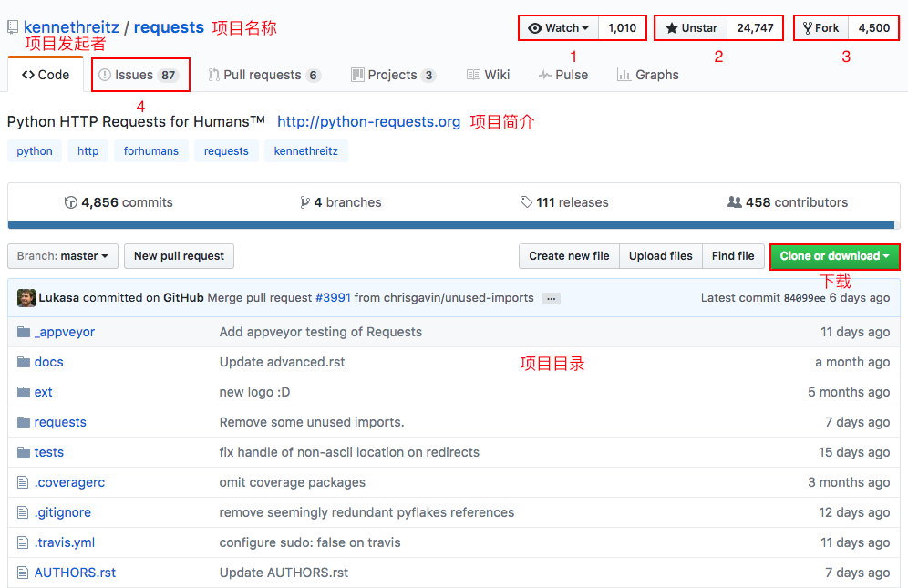
Task: Open the .coveragerc file
Action: point(69,482)
